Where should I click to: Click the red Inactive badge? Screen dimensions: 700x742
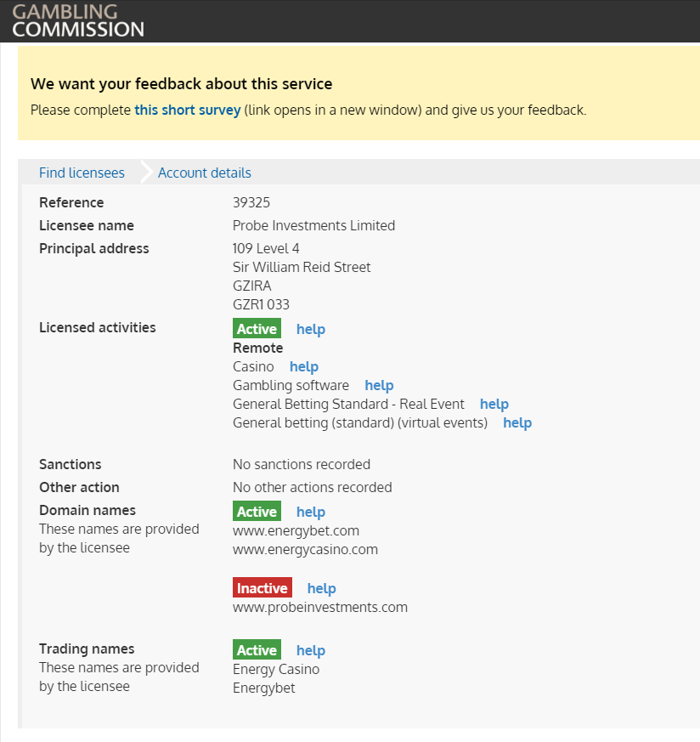coord(262,587)
